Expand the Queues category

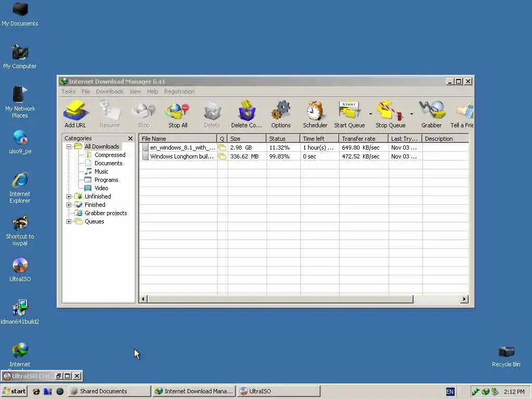(69, 221)
